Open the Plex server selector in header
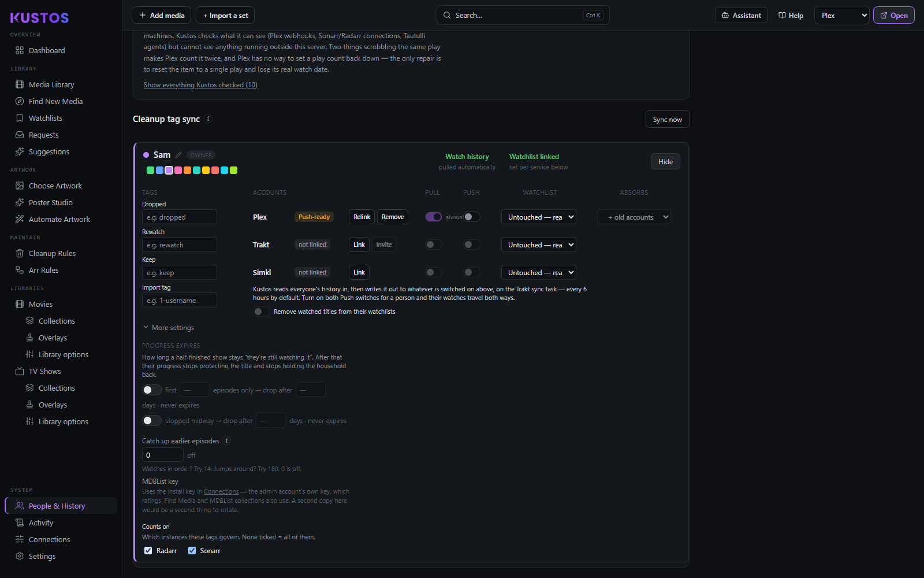Screen dimensions: 924x578 842,16
